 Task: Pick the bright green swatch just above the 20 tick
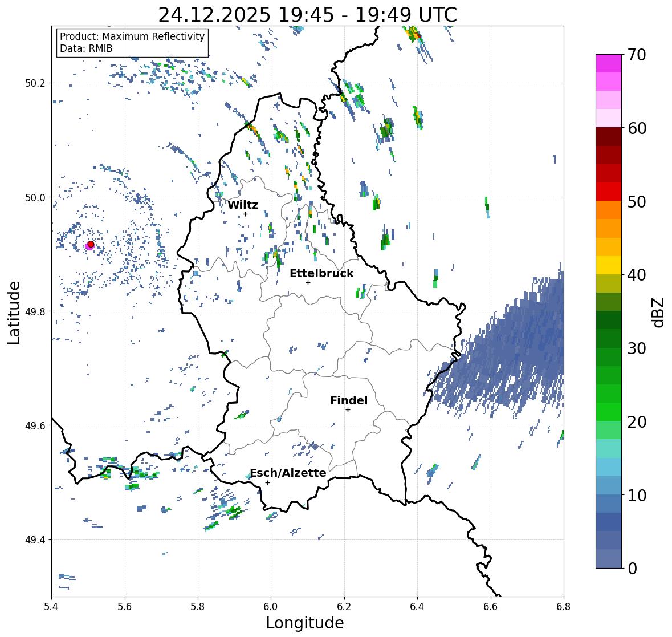pos(609,412)
